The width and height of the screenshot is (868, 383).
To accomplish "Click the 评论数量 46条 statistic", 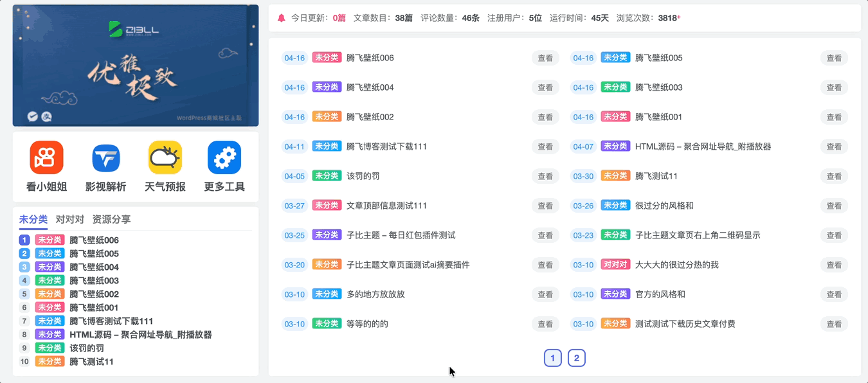I will pos(450,18).
